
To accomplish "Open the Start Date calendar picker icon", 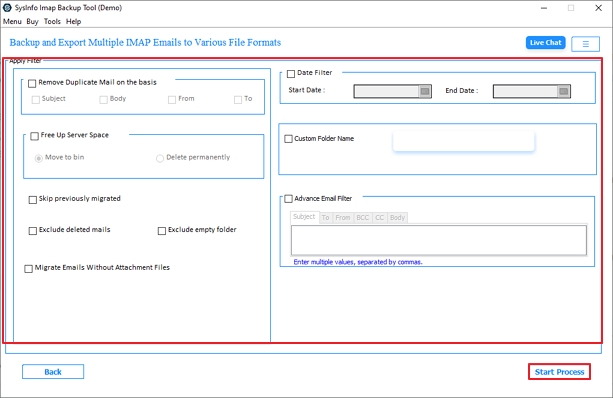I will pyautogui.click(x=425, y=91).
